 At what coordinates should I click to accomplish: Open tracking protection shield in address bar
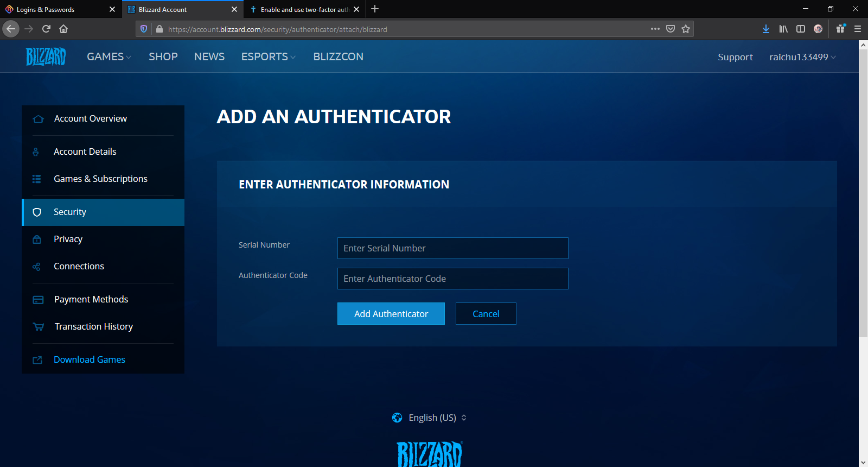click(144, 29)
